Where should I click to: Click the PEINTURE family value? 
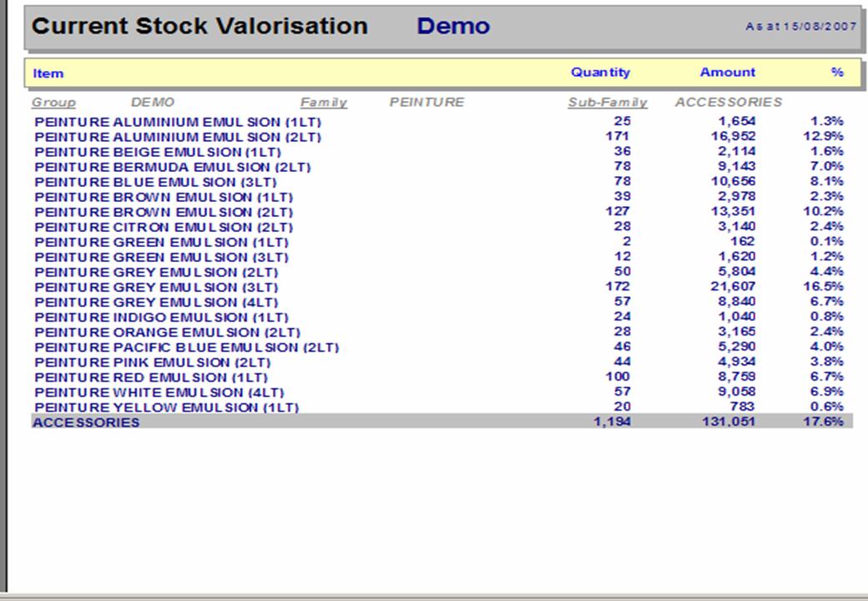(426, 103)
